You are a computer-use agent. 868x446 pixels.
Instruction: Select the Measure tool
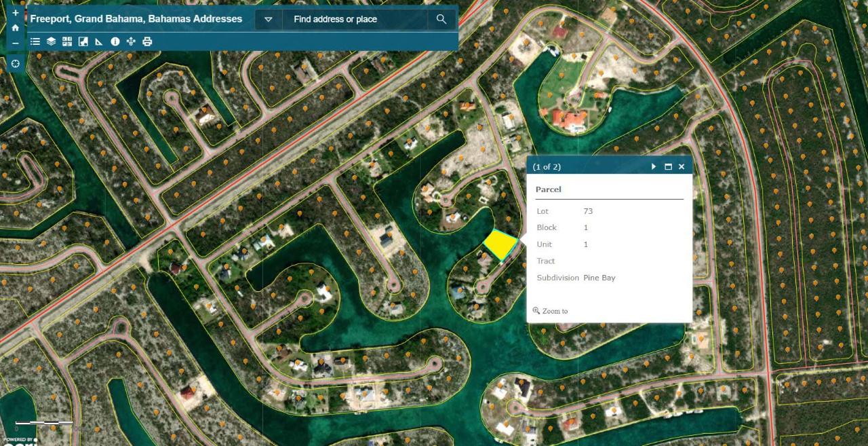[x=99, y=41]
